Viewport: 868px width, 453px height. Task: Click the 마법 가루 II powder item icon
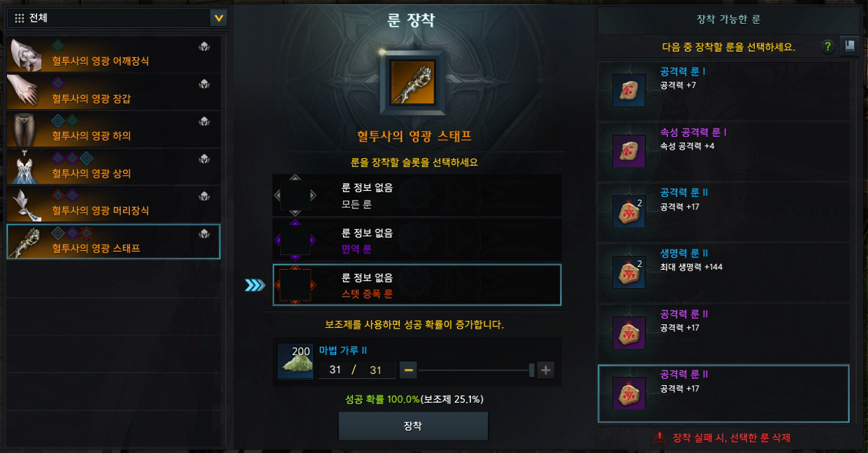click(x=296, y=361)
